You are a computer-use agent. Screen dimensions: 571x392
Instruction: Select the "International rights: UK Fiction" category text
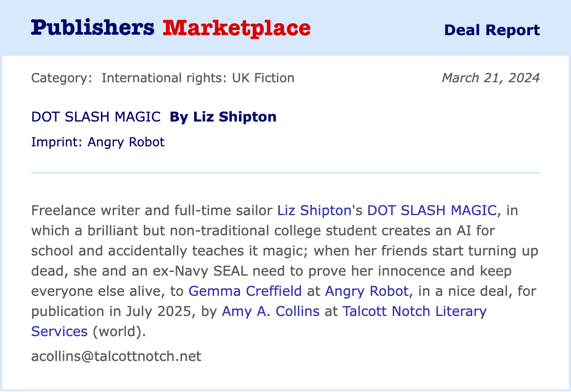[x=198, y=78]
